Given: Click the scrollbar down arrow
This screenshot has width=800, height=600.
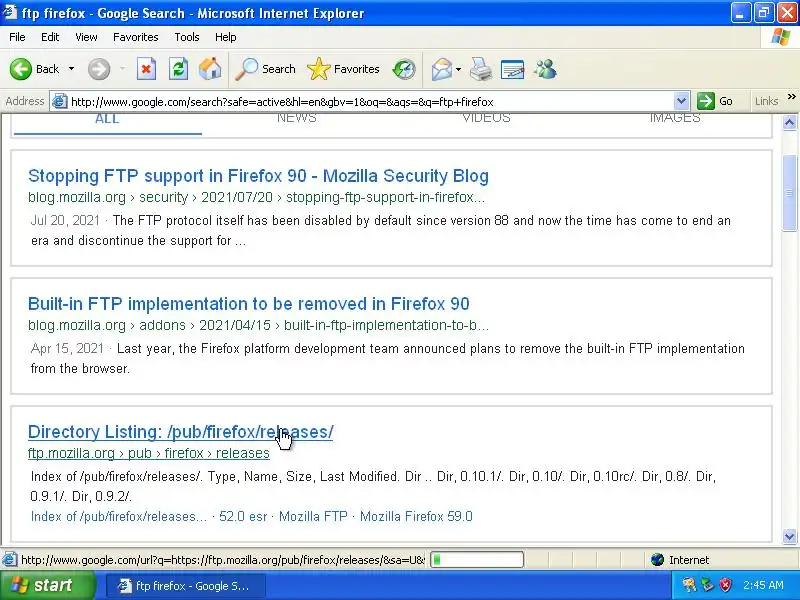Looking at the screenshot, I should 789,536.
